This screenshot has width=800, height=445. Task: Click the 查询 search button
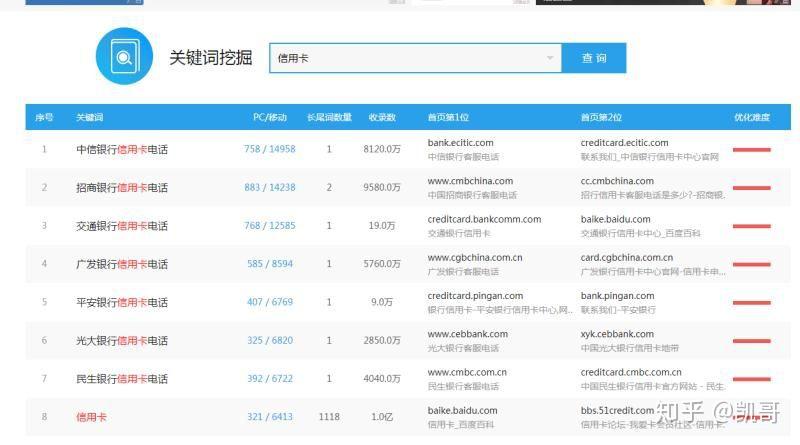[x=594, y=58]
